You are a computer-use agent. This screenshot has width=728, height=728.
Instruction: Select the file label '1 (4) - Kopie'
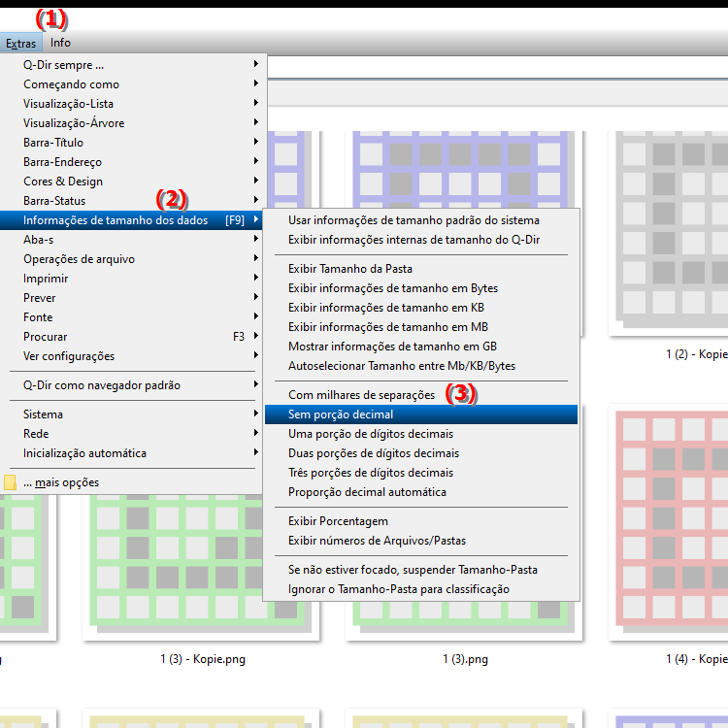(696, 659)
